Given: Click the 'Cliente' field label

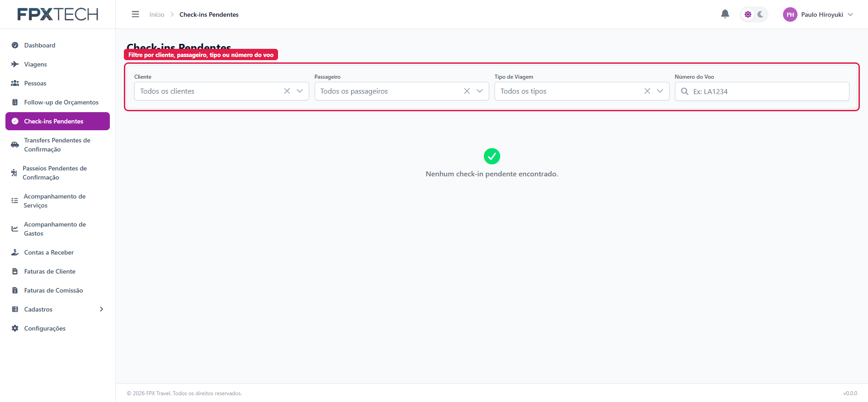Looking at the screenshot, I should (x=143, y=77).
